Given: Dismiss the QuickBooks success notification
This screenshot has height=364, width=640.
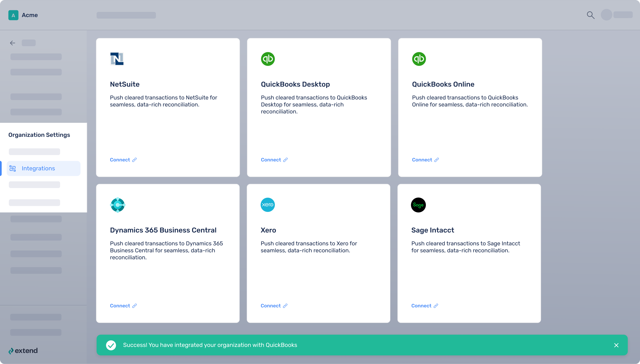Looking at the screenshot, I should click(616, 345).
